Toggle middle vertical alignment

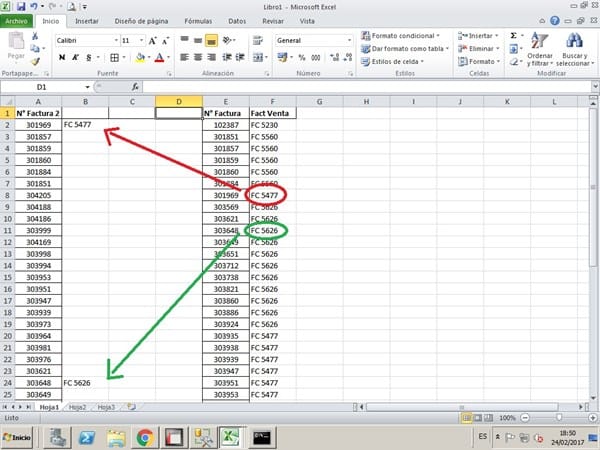198,40
